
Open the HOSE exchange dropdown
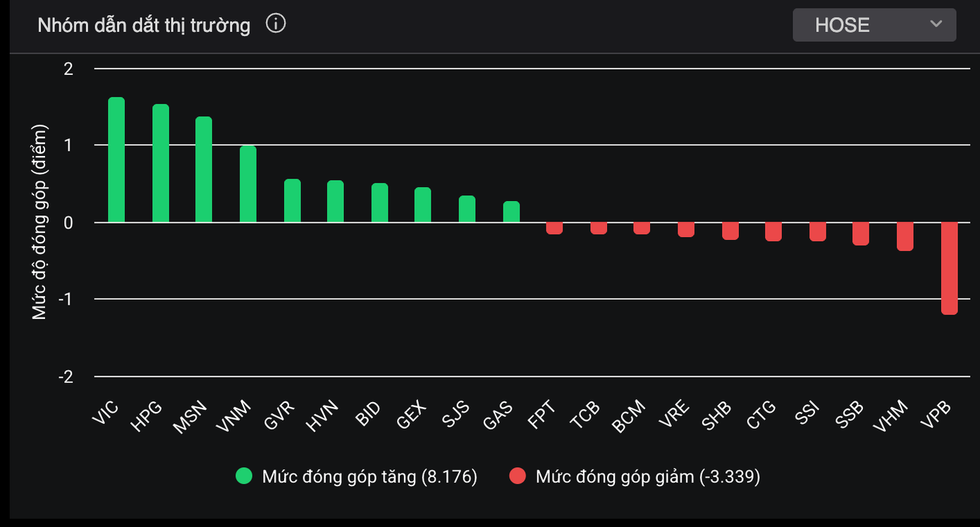tap(874, 25)
